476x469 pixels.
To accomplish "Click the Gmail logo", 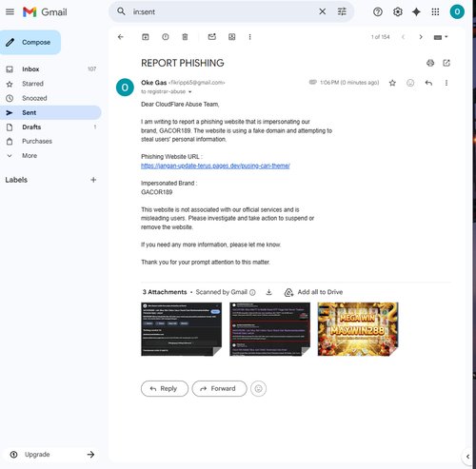I will [x=45, y=12].
